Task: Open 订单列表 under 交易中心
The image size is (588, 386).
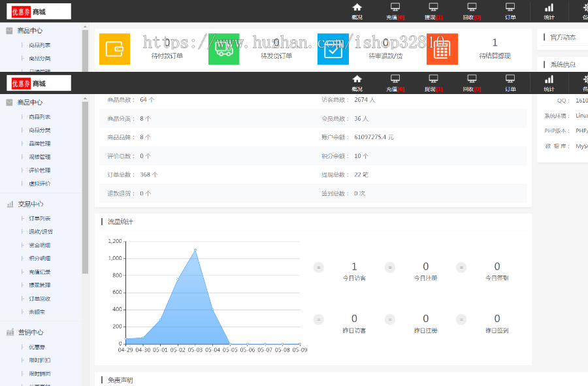Action: click(x=39, y=218)
